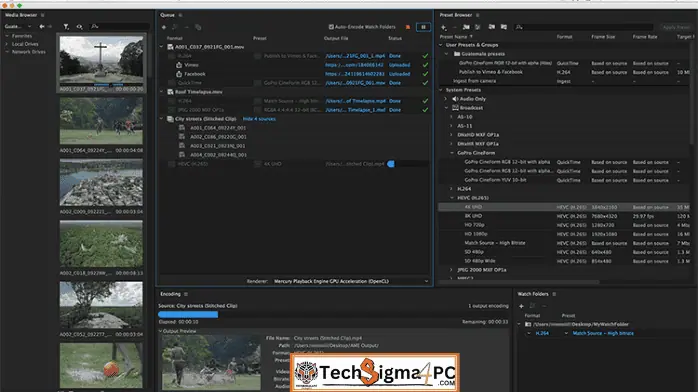Click Hide 4 sources link
This screenshot has height=392, width=698.
[x=259, y=119]
